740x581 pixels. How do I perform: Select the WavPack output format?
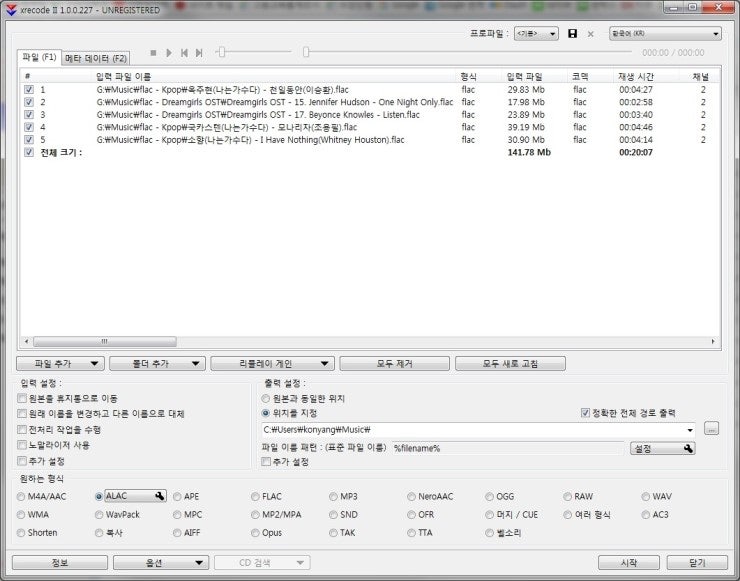pos(118,514)
